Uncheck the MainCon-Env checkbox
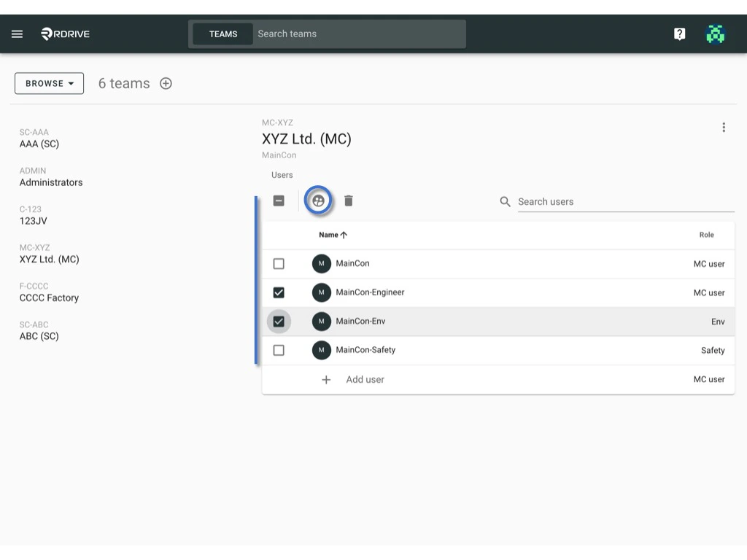Screen dimensions: 747x560 (279, 321)
